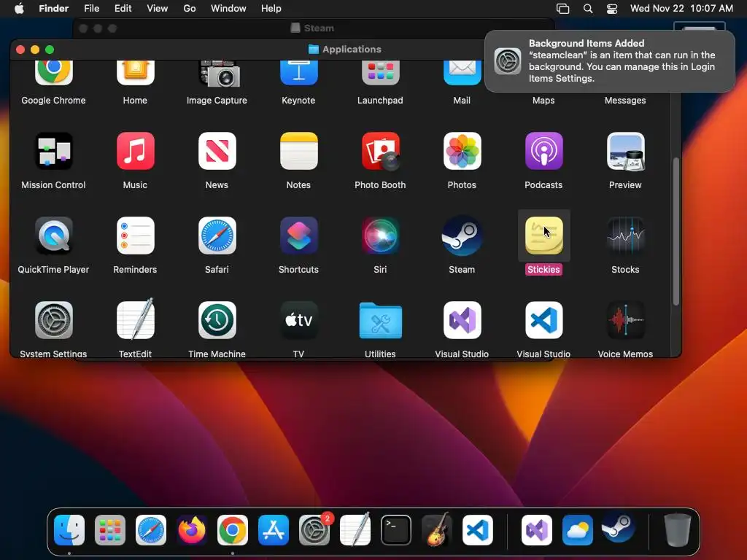Image resolution: width=747 pixels, height=560 pixels.
Task: Open TextEdit from the Dock
Action: coord(355,529)
